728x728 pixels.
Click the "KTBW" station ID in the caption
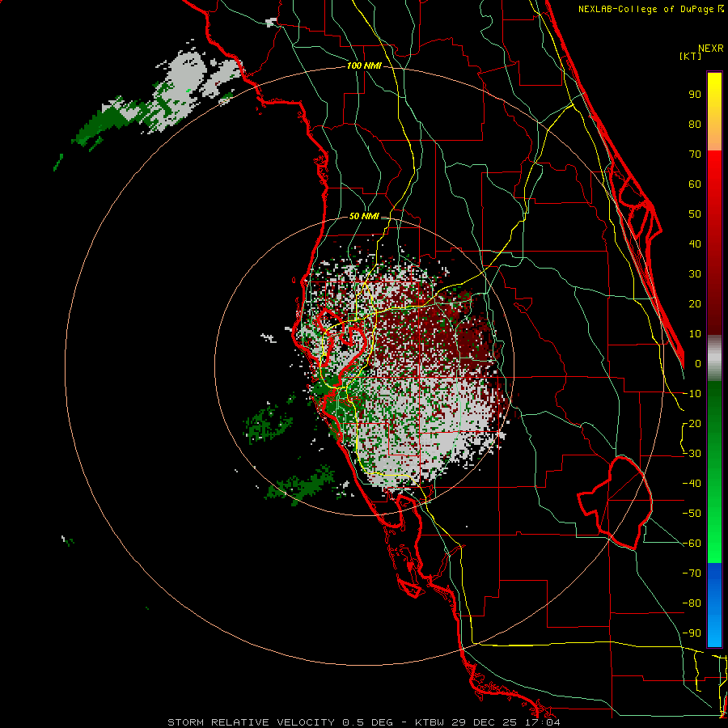tap(430, 722)
